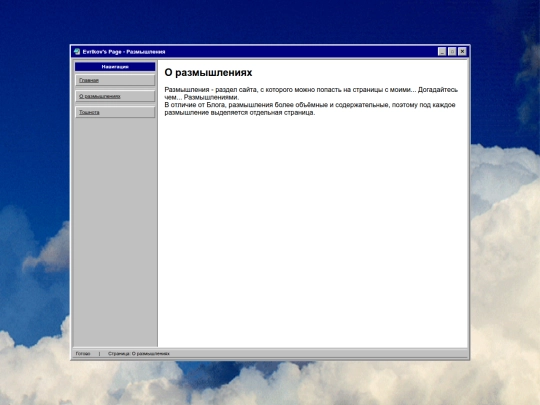
Task: Click the page icon in the title bar
Action: tap(77, 52)
